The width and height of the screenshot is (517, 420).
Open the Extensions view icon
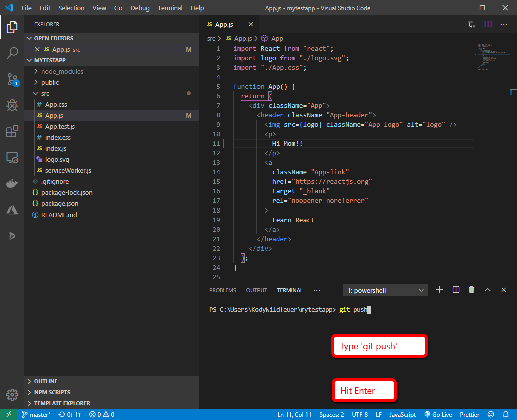[x=12, y=132]
